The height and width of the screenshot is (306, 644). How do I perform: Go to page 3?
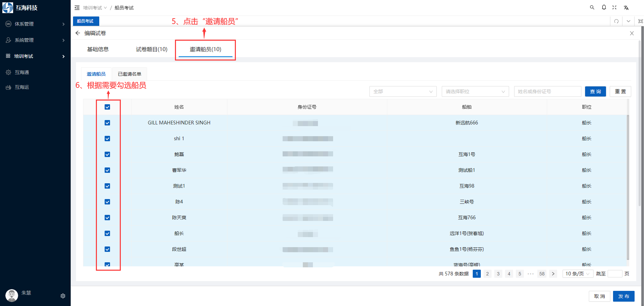(498, 274)
